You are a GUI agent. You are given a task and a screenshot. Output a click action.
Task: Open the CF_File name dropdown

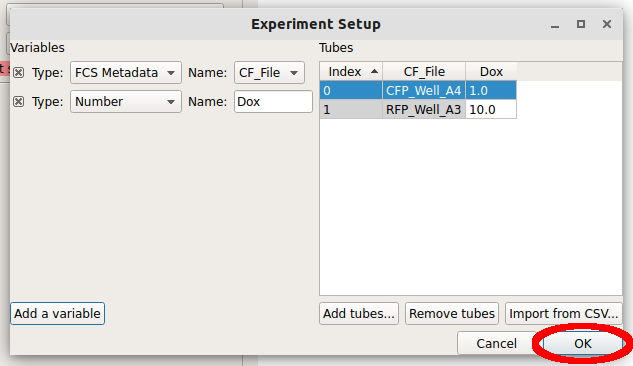tap(269, 73)
